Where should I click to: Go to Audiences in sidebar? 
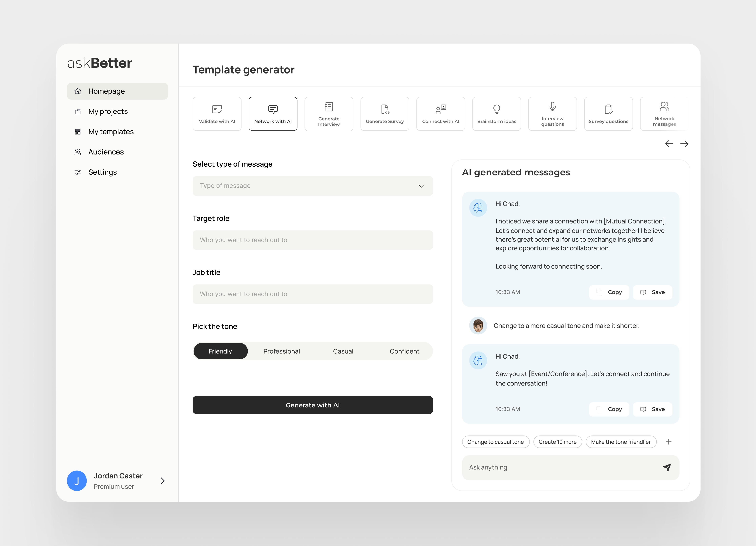tap(106, 152)
